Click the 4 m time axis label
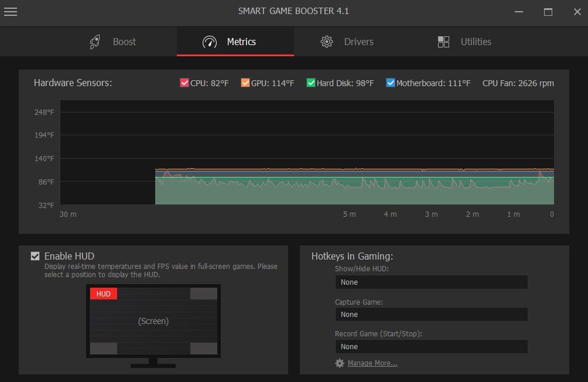 tap(391, 214)
